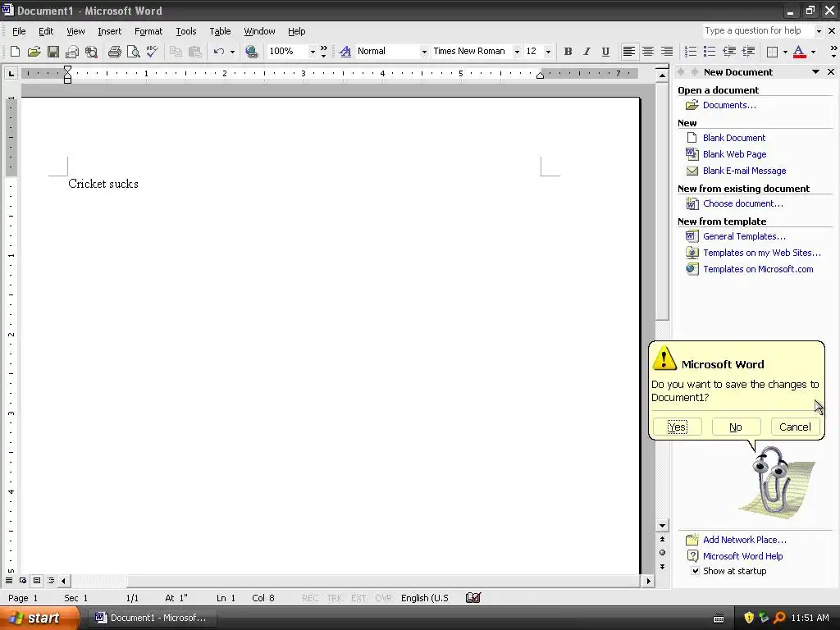Apply bulleted list formatting
Image resolution: width=840 pixels, height=630 pixels.
710,52
